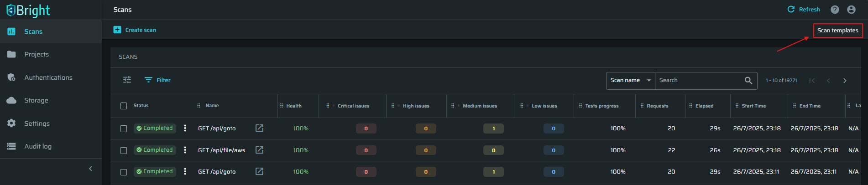Viewport: 868px width, 185px height.
Task: Toggle the select-all scans checkbox in header
Action: [124, 106]
